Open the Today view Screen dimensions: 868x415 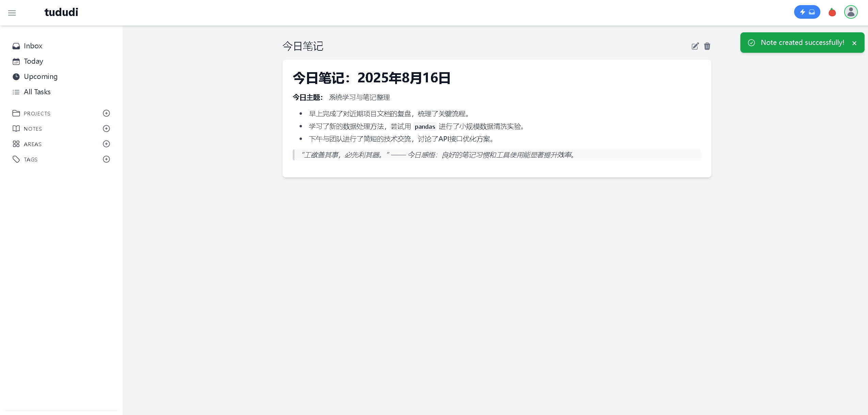pos(33,61)
